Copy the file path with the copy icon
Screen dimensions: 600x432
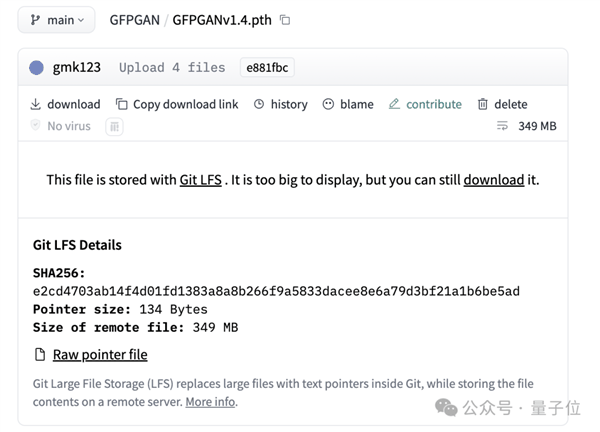(285, 20)
